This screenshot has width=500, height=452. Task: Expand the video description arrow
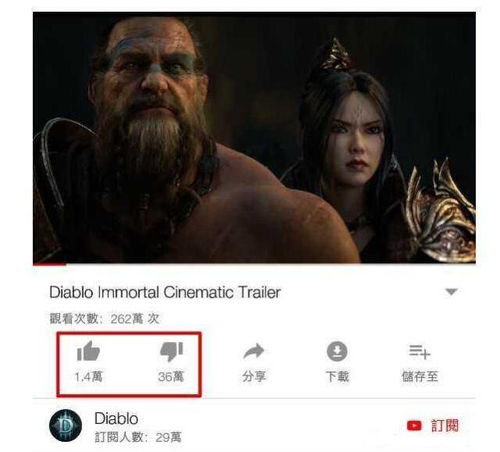(451, 292)
